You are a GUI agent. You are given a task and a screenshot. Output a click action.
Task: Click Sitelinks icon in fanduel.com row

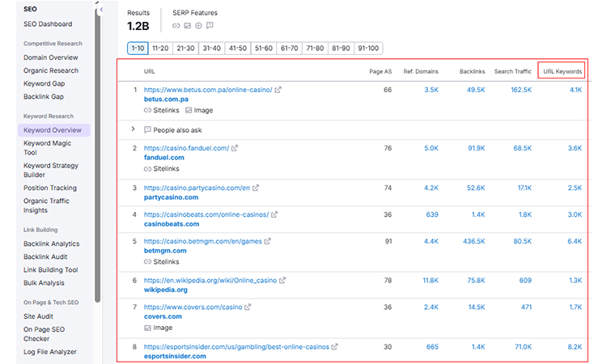(x=147, y=169)
